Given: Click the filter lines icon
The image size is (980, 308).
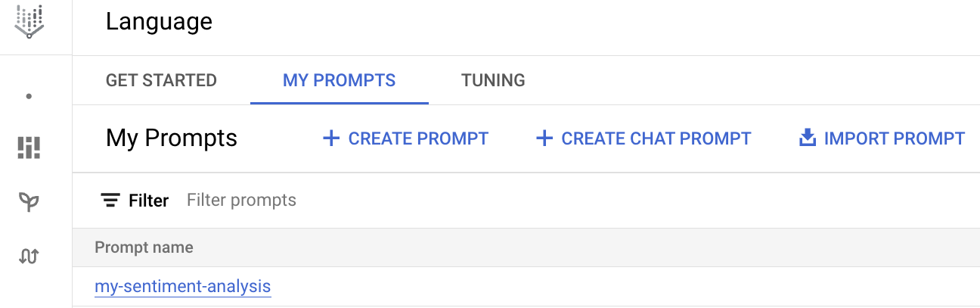Looking at the screenshot, I should 110,201.
